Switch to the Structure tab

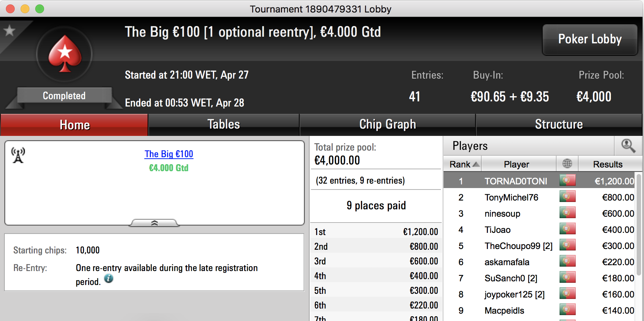[x=559, y=125]
